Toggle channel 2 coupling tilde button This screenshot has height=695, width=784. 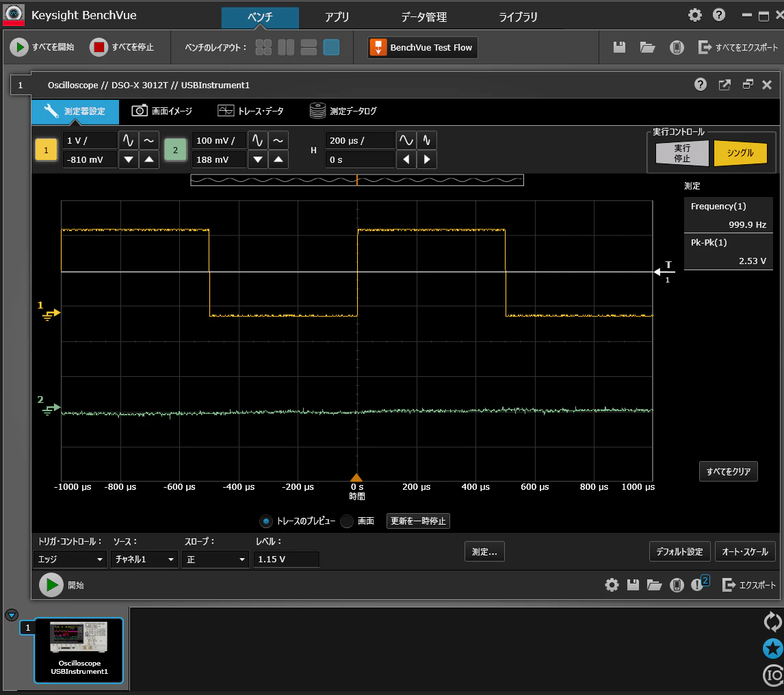(x=278, y=140)
